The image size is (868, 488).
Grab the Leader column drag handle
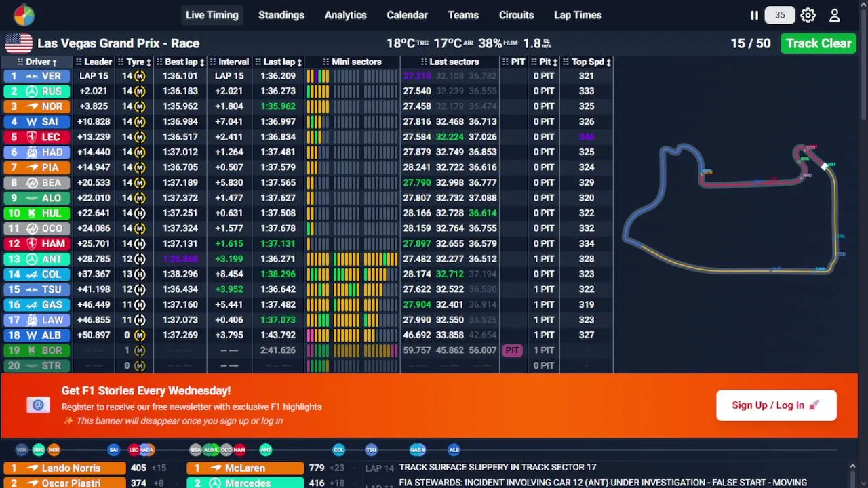(78, 62)
